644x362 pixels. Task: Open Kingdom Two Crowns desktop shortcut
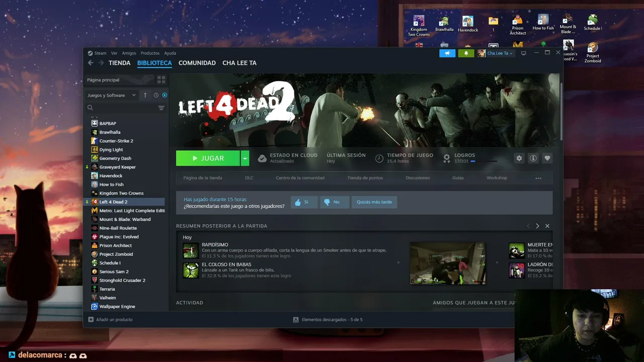[419, 26]
